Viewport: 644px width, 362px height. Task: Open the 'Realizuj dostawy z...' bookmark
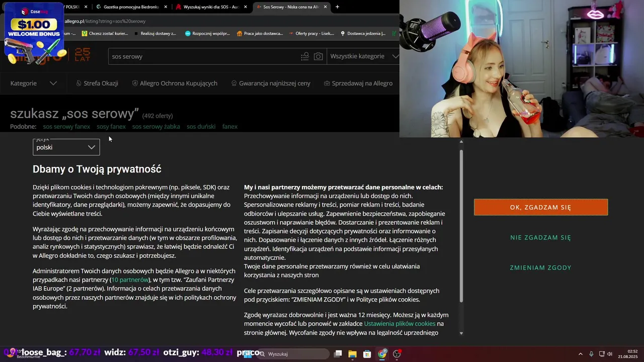tap(155, 34)
